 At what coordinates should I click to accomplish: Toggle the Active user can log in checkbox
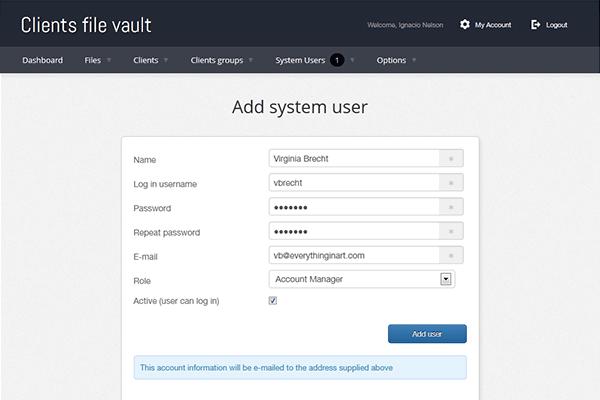pyautogui.click(x=273, y=301)
